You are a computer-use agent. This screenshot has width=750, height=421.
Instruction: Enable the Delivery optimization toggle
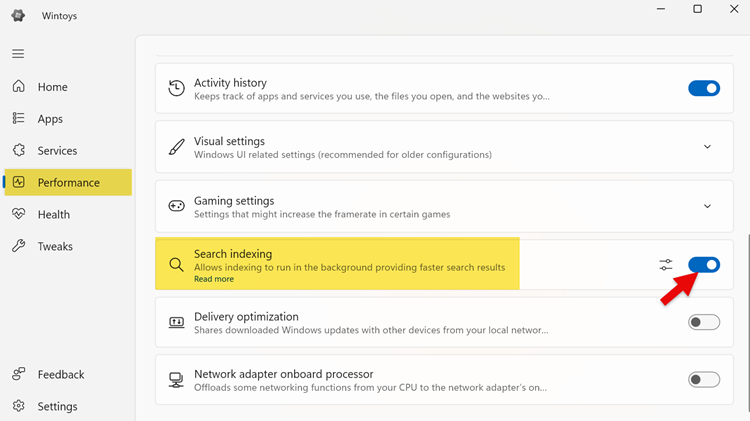pos(704,322)
